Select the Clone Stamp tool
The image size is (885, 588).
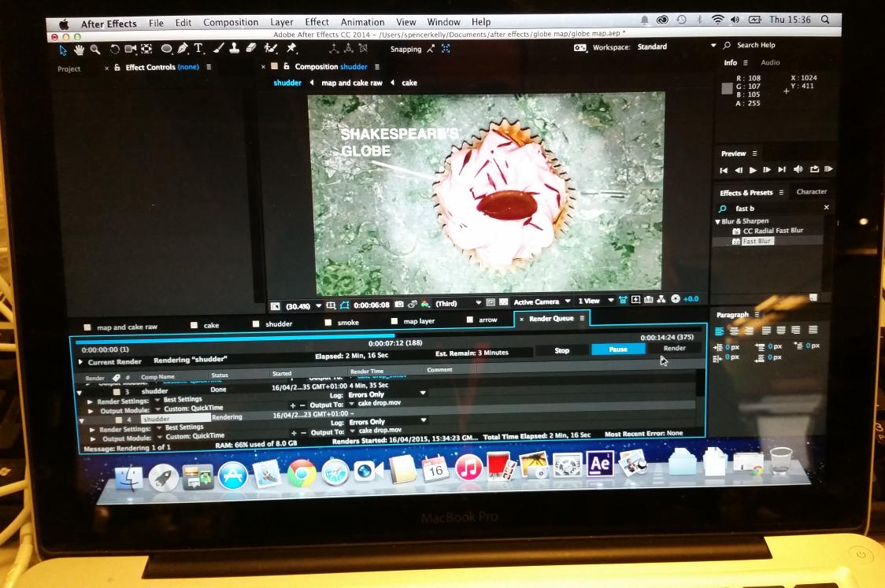(x=234, y=49)
